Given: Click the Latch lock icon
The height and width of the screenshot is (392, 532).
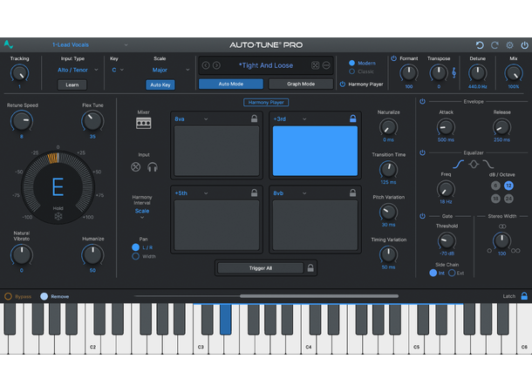Looking at the screenshot, I should tap(524, 296).
